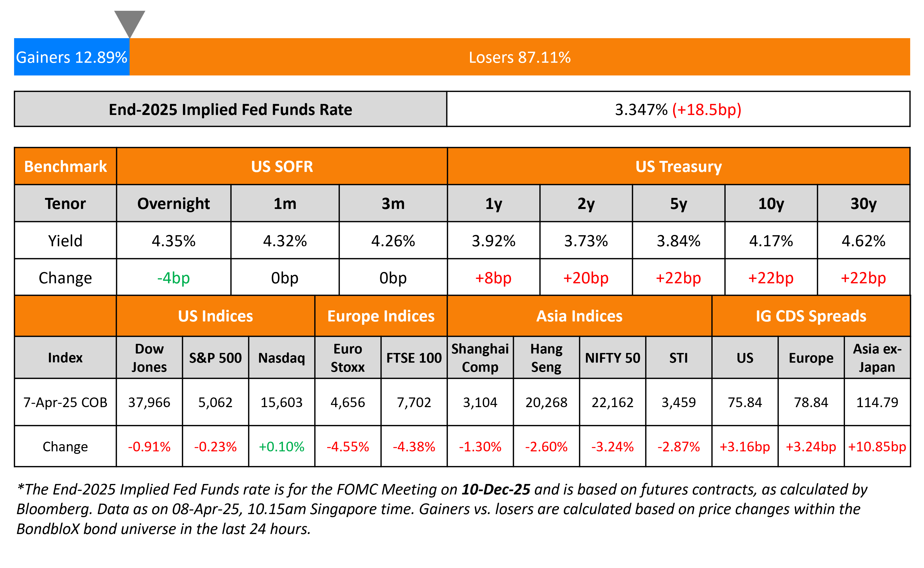Click the Hang Seng column header
924x568 pixels.
coord(546,358)
